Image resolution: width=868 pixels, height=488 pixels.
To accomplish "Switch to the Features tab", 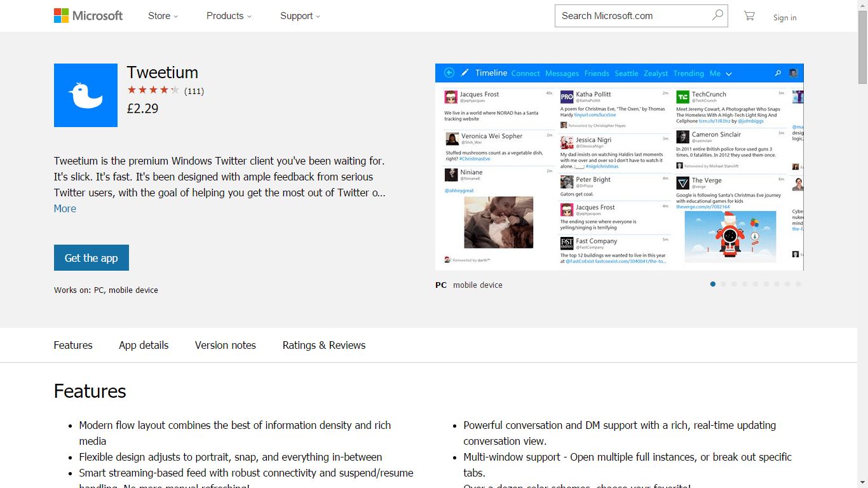I will pos(73,345).
